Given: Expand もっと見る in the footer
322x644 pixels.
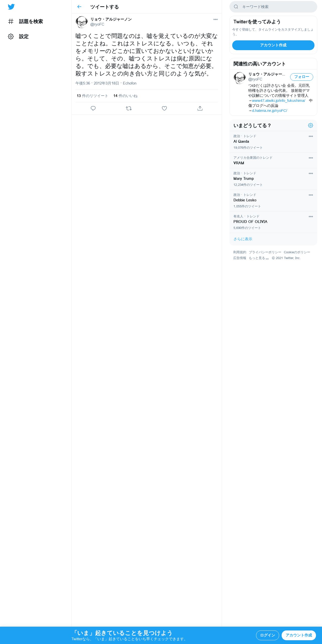Looking at the screenshot, I should (x=259, y=258).
